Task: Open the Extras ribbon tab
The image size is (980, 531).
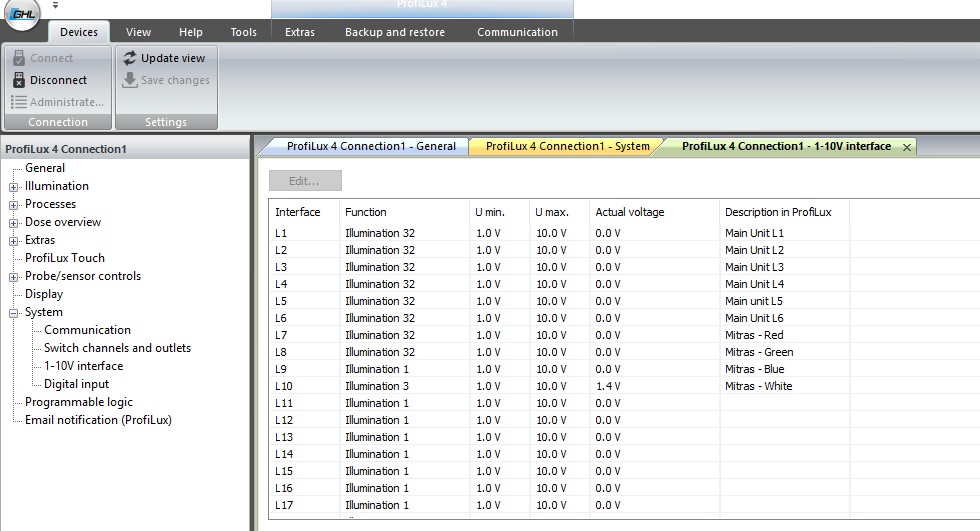Action: [300, 32]
